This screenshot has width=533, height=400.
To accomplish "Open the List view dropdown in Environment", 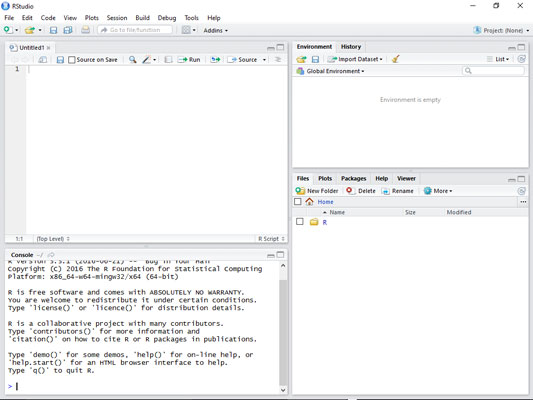I will point(498,59).
